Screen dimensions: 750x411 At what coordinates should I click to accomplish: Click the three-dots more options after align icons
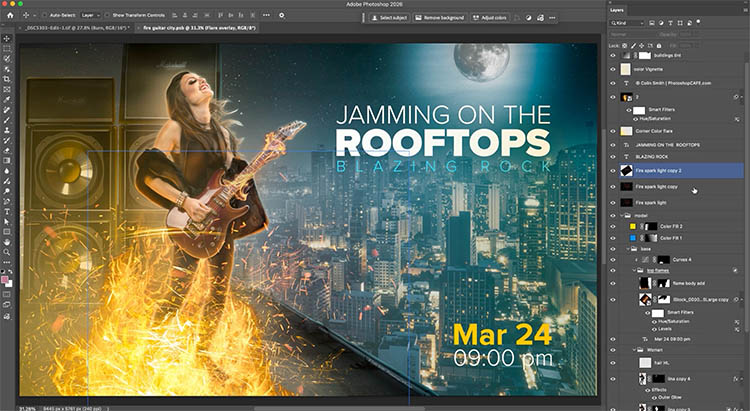click(266, 15)
